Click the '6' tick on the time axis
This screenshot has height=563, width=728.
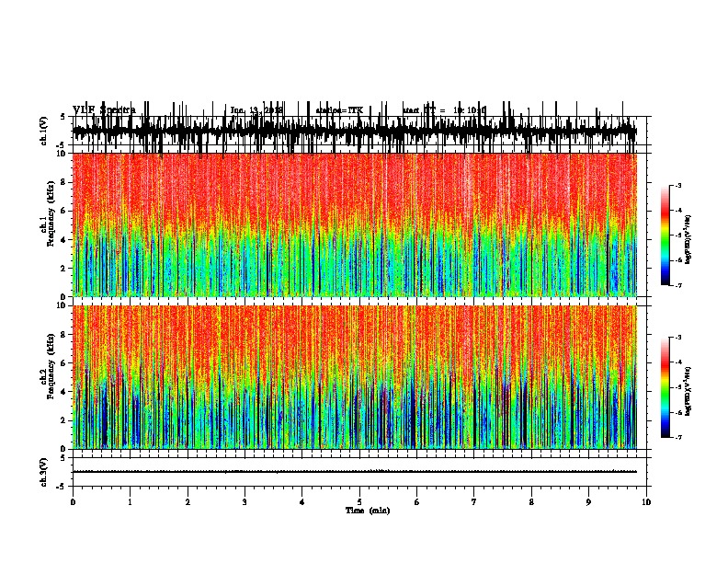pos(417,502)
